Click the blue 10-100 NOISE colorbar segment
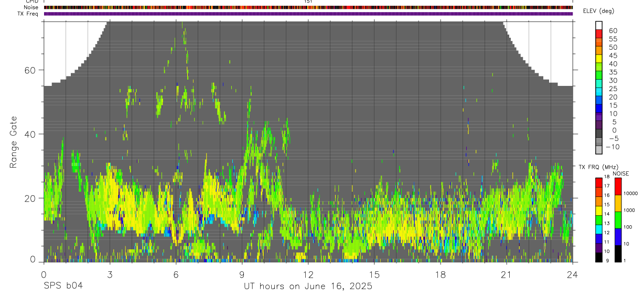This screenshot has width=644, height=297. [618, 236]
